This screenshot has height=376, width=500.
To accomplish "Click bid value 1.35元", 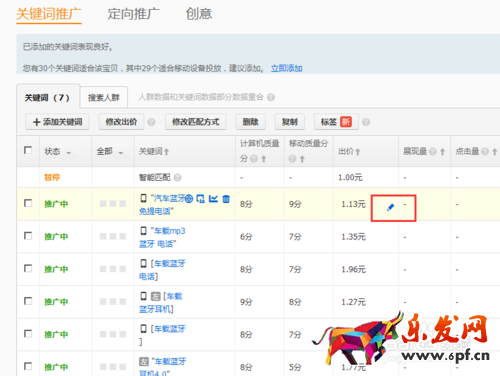I will click(x=353, y=237).
